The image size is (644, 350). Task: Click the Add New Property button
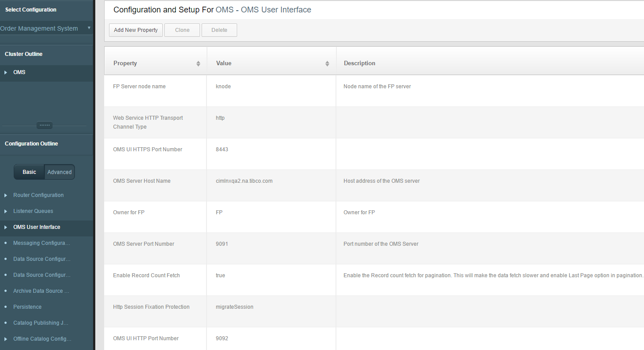point(136,30)
